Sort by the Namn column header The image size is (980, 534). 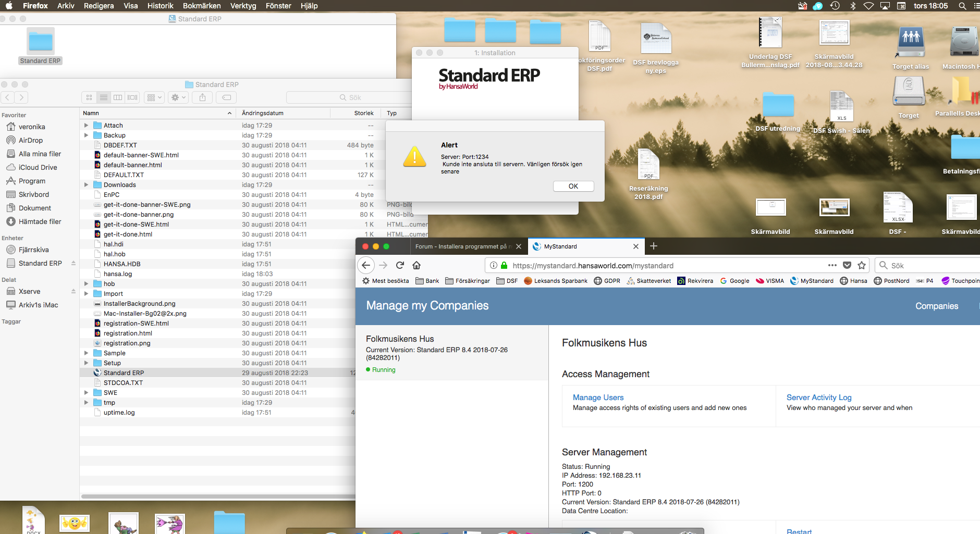(156, 113)
